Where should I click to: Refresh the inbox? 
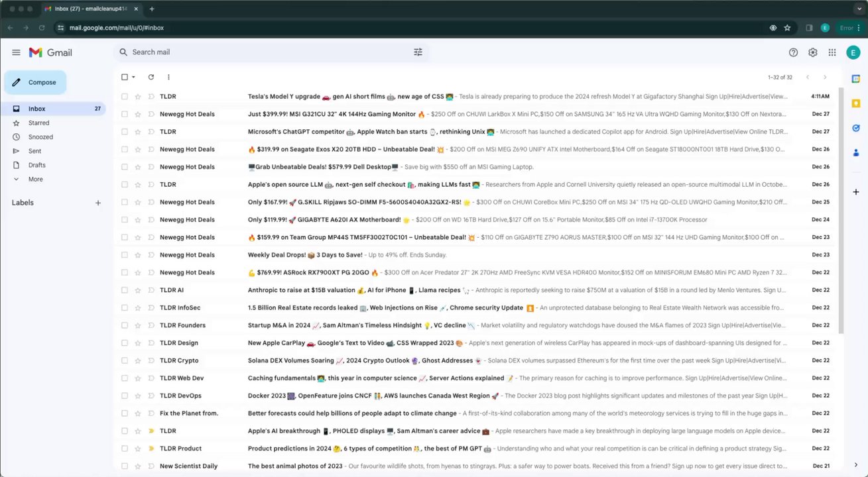(x=151, y=78)
